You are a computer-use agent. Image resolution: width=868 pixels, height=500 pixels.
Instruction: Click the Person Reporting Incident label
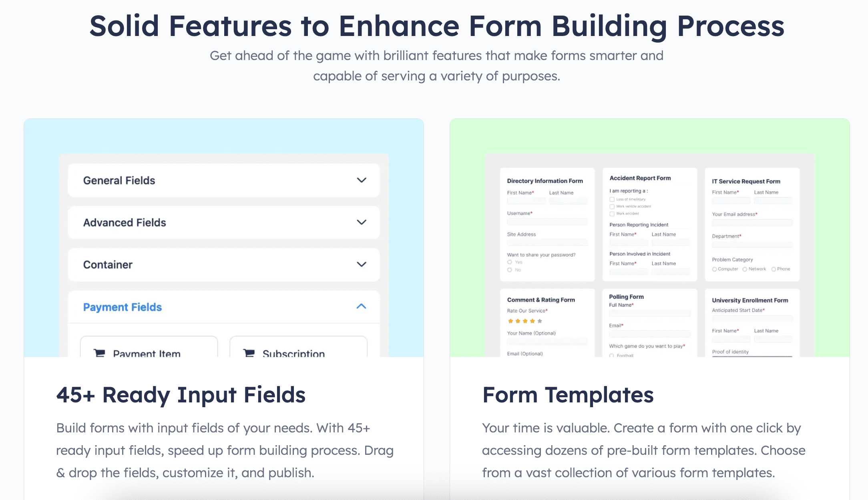pos(639,225)
